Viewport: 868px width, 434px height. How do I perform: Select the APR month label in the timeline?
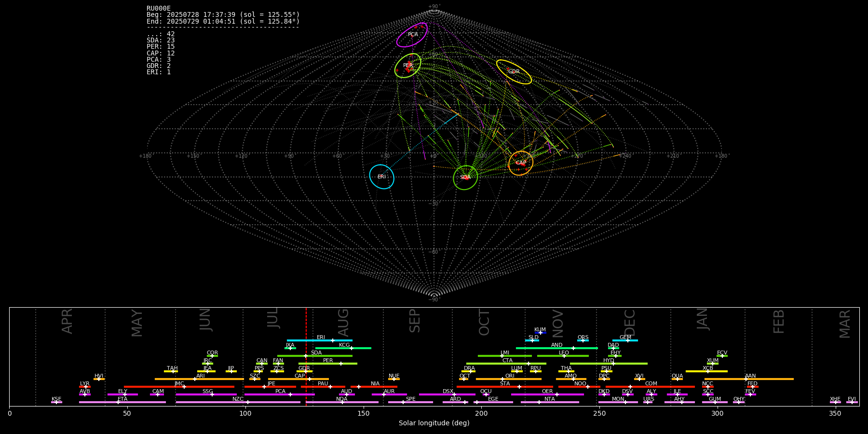[x=68, y=321]
